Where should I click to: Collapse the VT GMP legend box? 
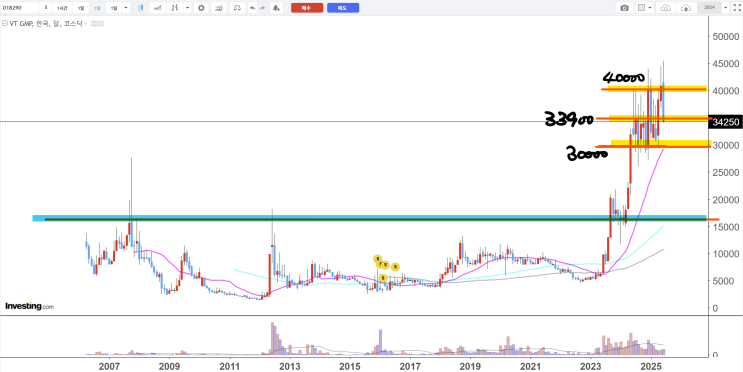pos(5,23)
